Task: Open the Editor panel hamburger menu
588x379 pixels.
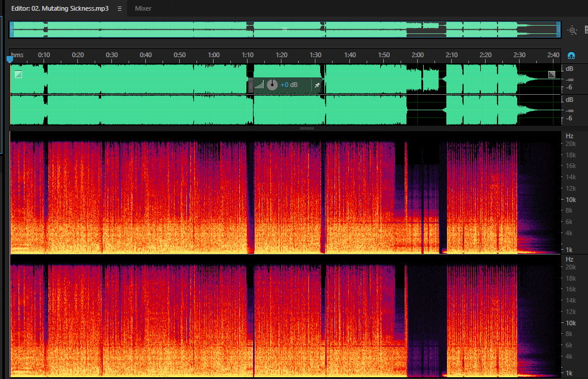Action: (x=120, y=8)
